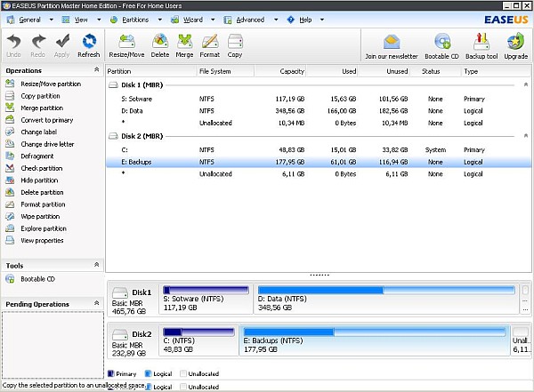Image resolution: width=534 pixels, height=392 pixels.
Task: Collapse the Operations panel
Action: (x=97, y=69)
